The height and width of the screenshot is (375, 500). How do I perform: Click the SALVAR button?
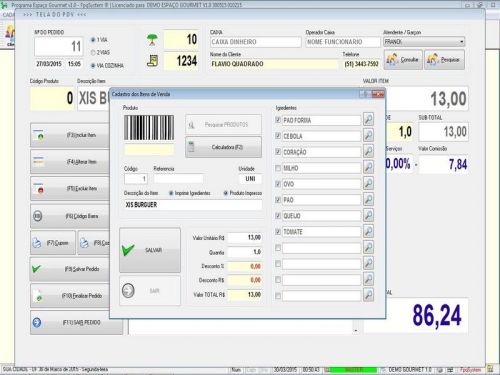[150, 250]
